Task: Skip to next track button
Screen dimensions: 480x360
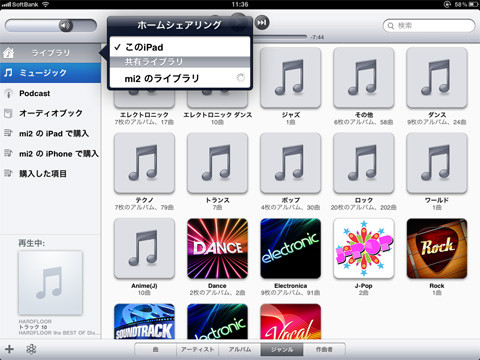Action: coord(262,22)
